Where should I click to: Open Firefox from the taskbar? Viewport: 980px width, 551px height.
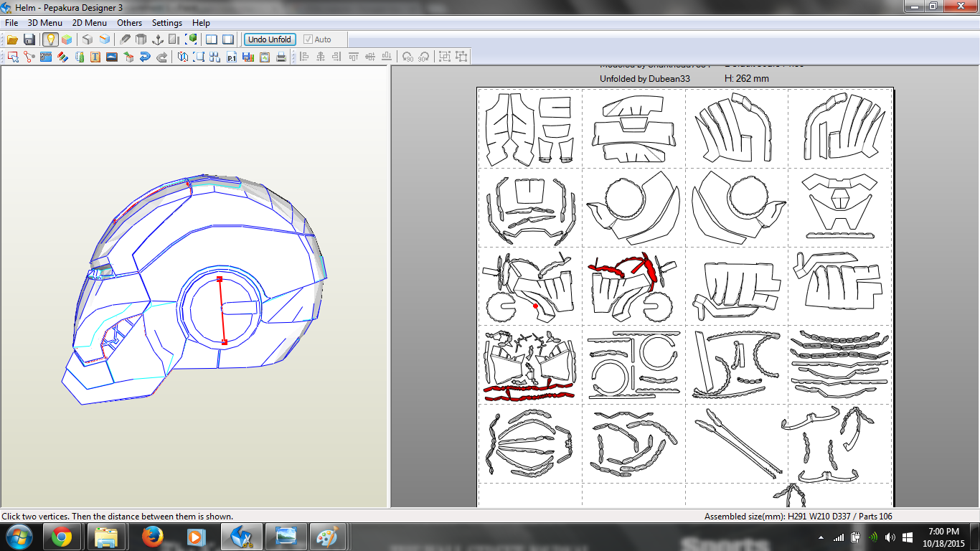click(152, 537)
